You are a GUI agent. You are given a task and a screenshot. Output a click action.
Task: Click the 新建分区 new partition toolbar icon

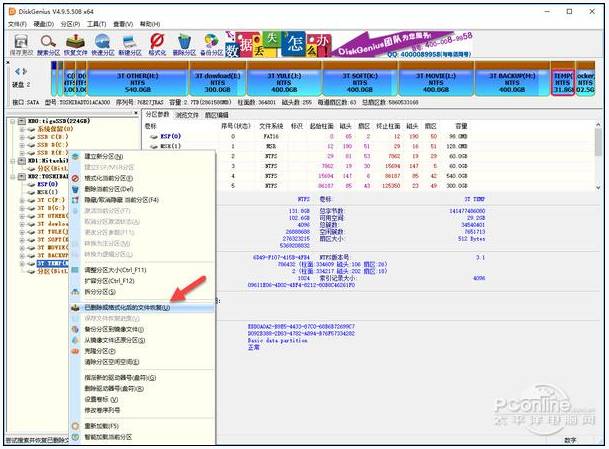click(130, 42)
